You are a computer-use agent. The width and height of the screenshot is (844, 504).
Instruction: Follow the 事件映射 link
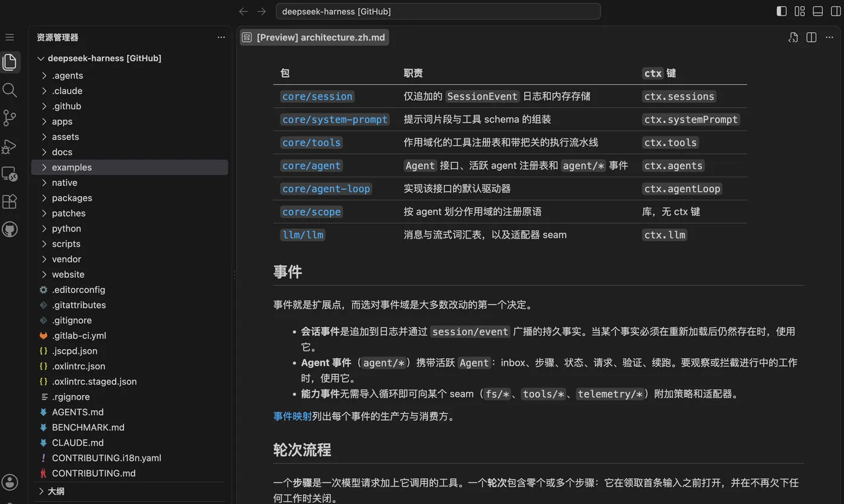point(292,416)
